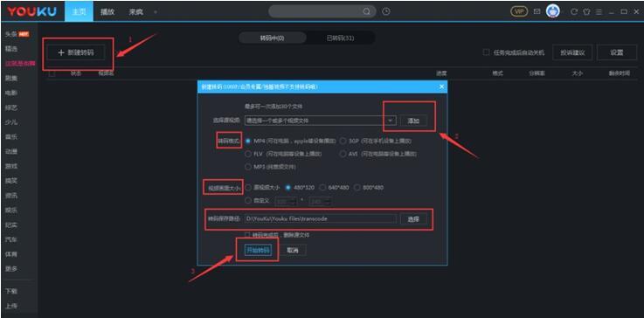Open the skin (shirt) icon

point(586,12)
